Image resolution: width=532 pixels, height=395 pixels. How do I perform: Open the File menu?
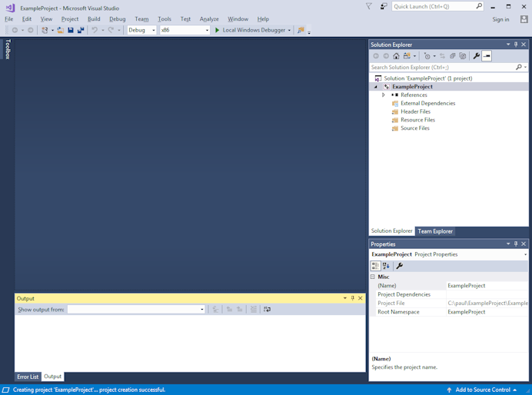coord(9,19)
